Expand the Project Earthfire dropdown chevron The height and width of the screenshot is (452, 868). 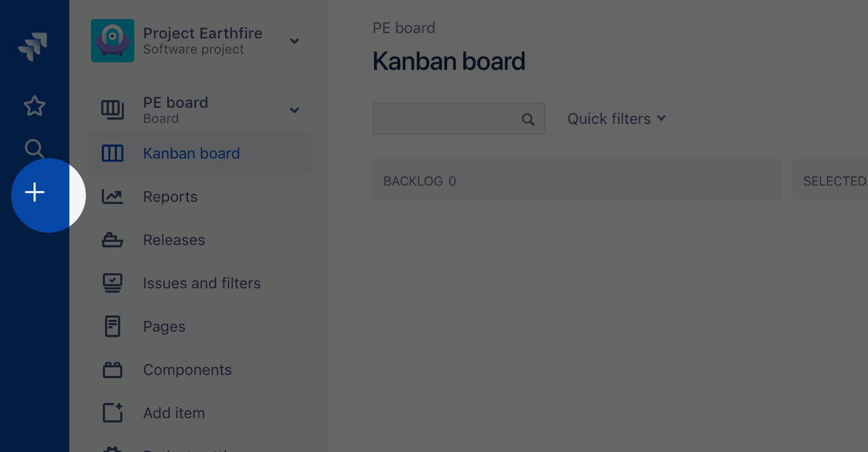point(294,41)
